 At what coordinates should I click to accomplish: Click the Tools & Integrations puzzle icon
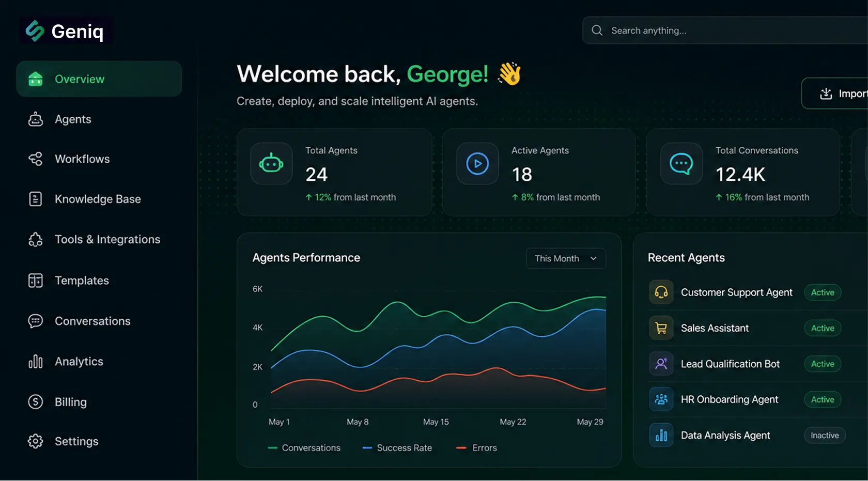[36, 240]
